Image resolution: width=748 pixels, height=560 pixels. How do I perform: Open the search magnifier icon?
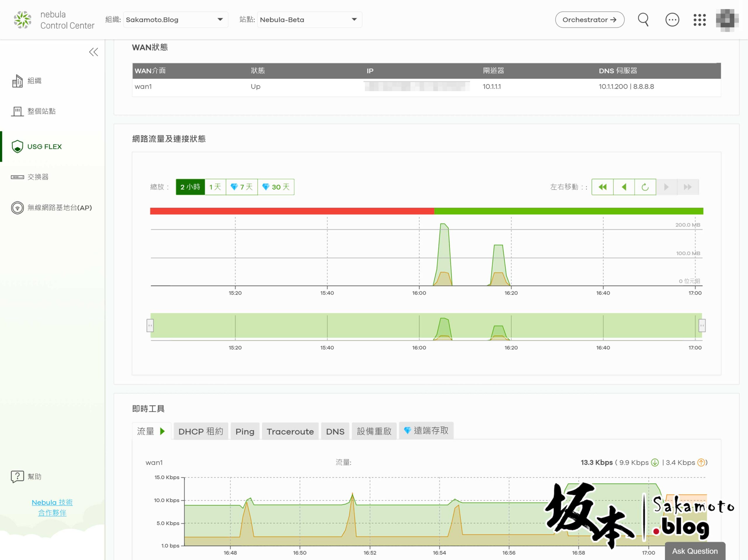pos(643,20)
